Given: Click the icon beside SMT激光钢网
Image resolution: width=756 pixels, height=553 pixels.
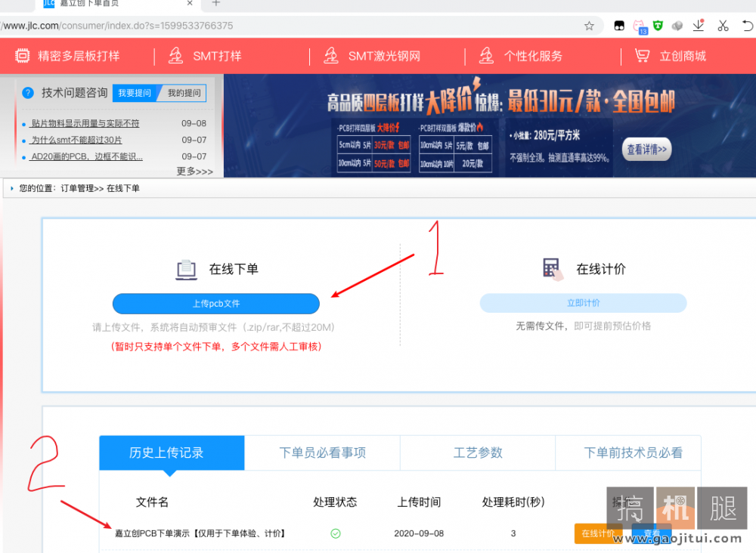Looking at the screenshot, I should pos(331,56).
